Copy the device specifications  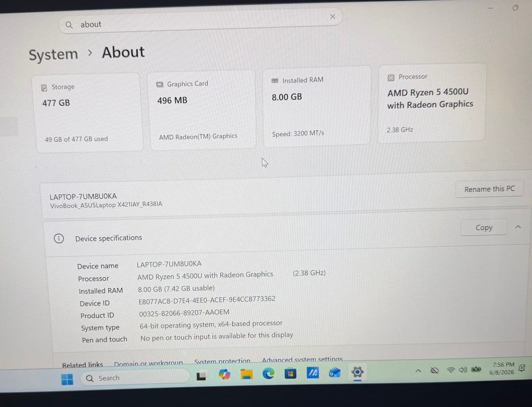(x=483, y=228)
